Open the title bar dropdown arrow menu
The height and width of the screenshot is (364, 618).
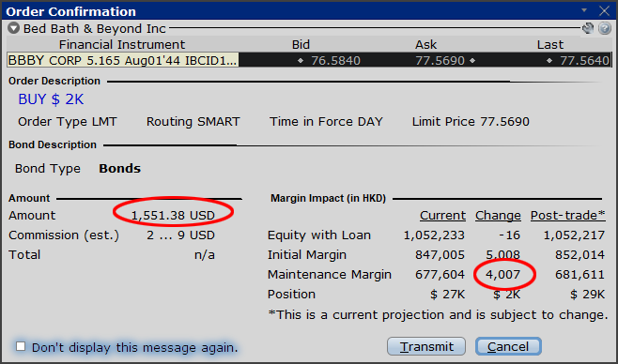pyautogui.click(x=584, y=10)
